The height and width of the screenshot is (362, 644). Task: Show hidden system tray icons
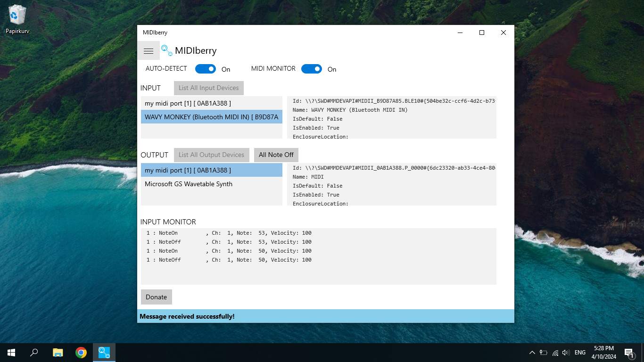coord(532,353)
